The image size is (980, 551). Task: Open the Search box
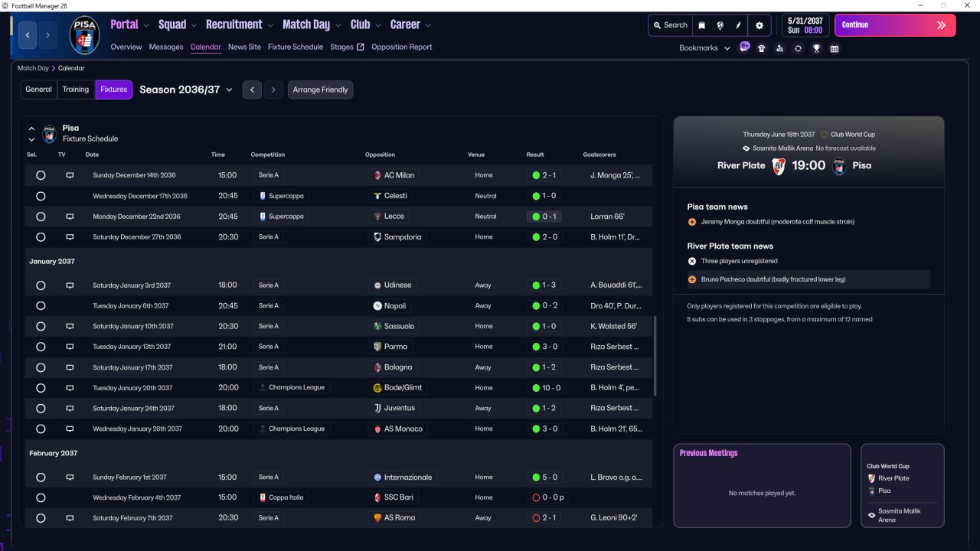click(670, 25)
